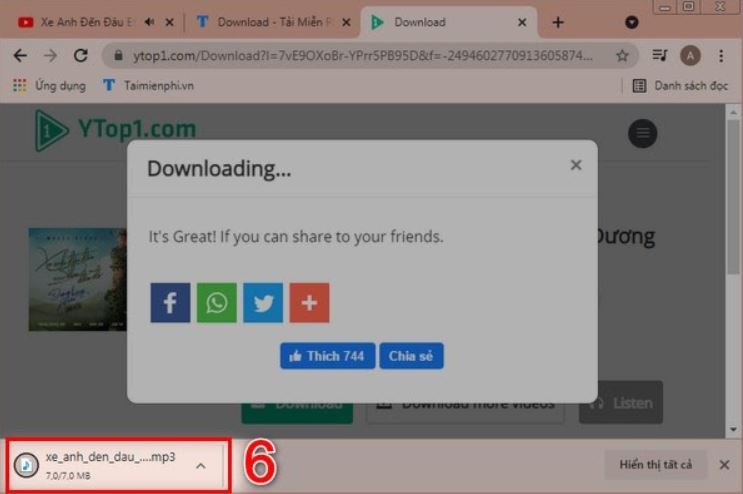Share via the WhatsApp icon
This screenshot has width=743, height=494.
[x=216, y=303]
